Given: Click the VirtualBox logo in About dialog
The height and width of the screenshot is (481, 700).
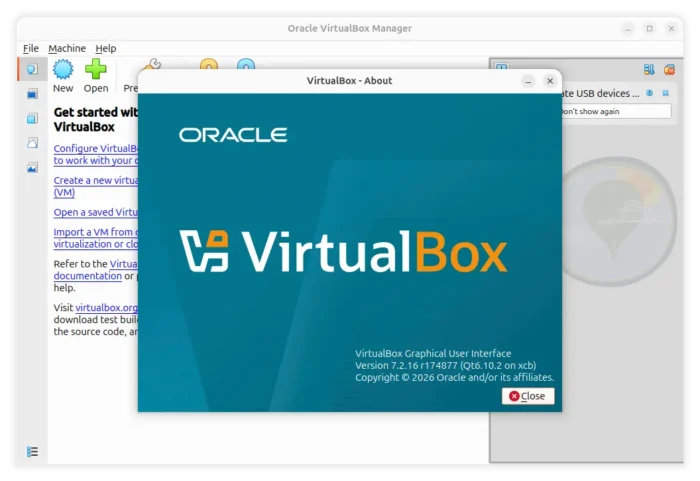Looking at the screenshot, I should point(343,251).
